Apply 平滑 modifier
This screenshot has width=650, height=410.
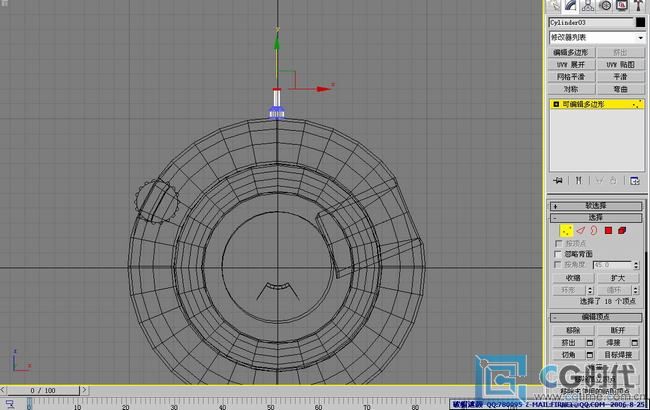tap(621, 77)
